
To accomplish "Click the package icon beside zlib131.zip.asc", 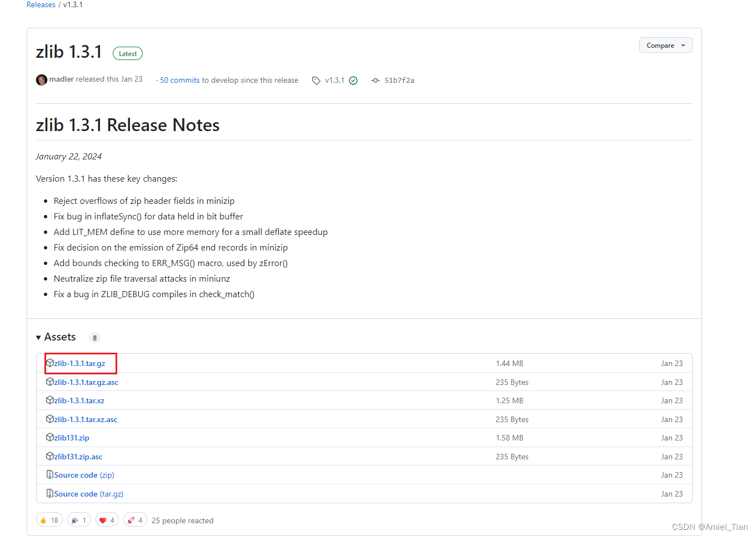I will click(50, 456).
